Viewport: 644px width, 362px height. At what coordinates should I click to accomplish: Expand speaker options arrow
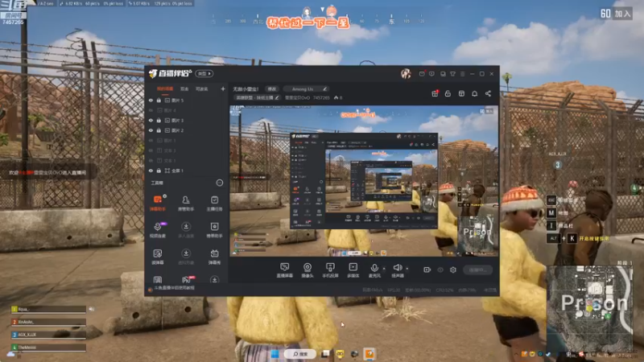coord(407,269)
